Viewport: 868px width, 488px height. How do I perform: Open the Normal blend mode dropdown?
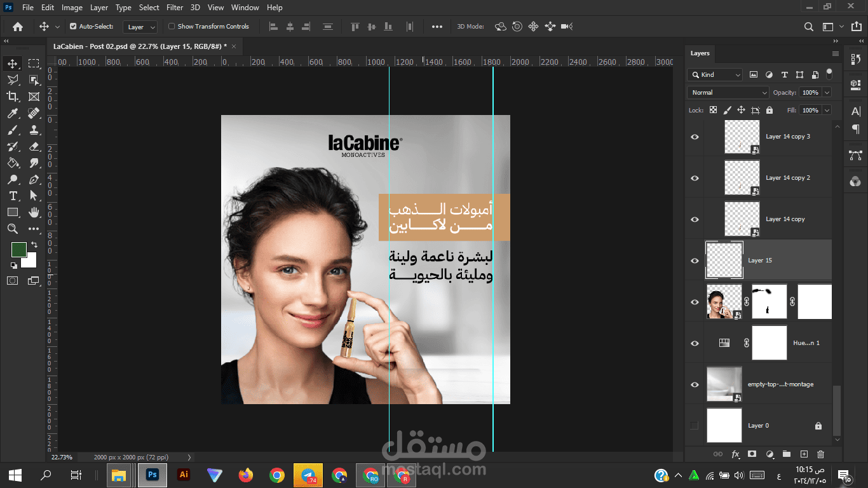point(728,92)
